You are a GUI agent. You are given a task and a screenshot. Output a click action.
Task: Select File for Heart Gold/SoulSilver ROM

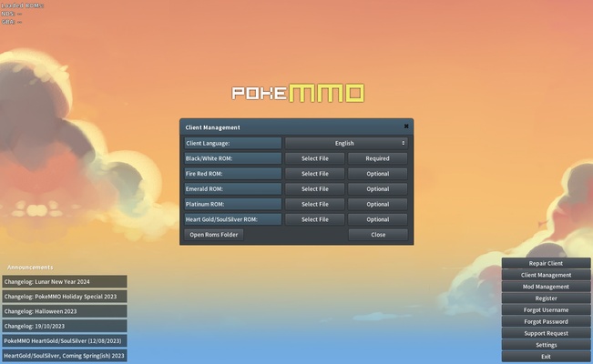314,219
